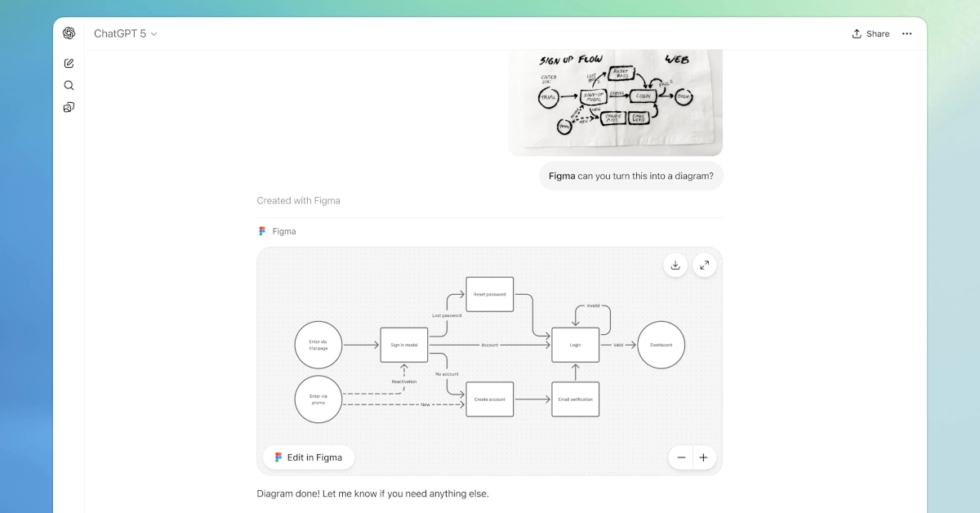980x513 pixels.
Task: Open the image library sidebar icon
Action: (x=69, y=106)
